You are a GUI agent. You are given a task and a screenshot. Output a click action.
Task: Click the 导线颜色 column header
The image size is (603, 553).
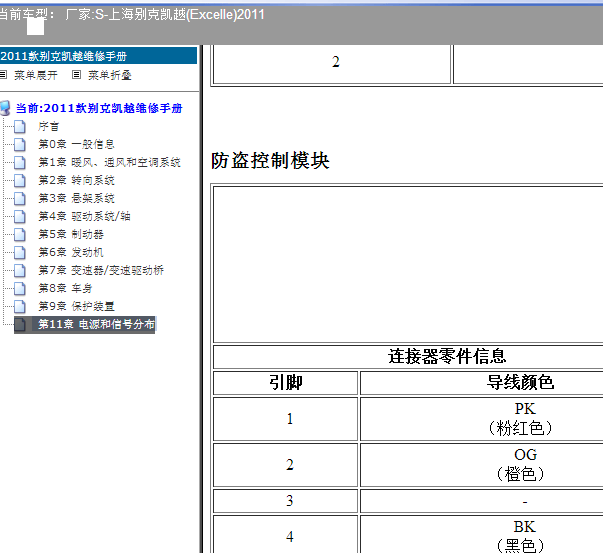coord(520,383)
